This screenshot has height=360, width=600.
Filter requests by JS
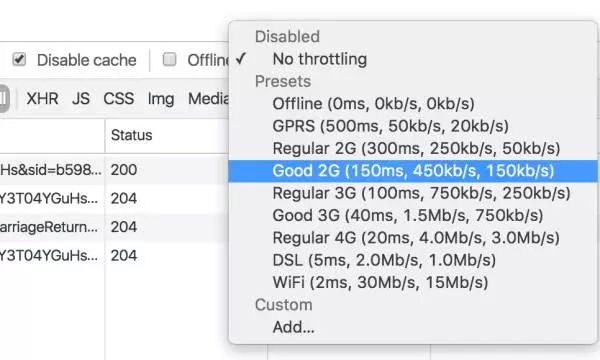point(81,99)
